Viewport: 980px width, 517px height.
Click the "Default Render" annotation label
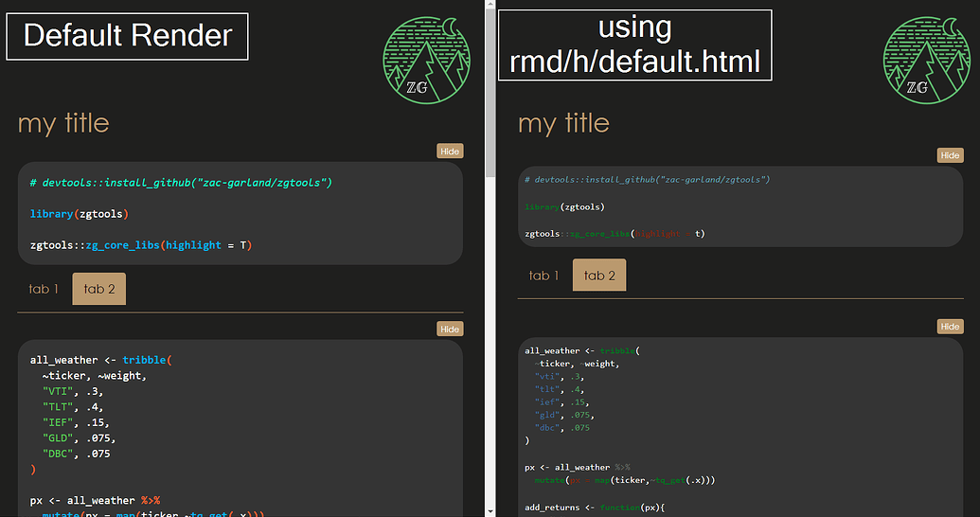128,36
